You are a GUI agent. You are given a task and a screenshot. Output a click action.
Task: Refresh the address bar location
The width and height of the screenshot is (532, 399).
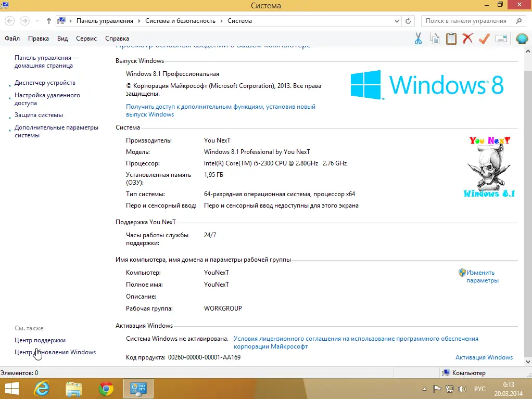coord(408,21)
